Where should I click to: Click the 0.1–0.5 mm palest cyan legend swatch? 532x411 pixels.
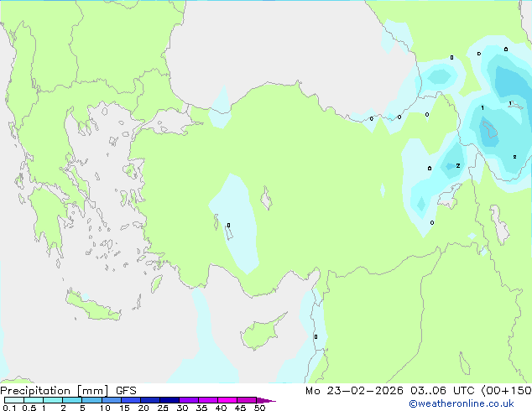point(14,400)
